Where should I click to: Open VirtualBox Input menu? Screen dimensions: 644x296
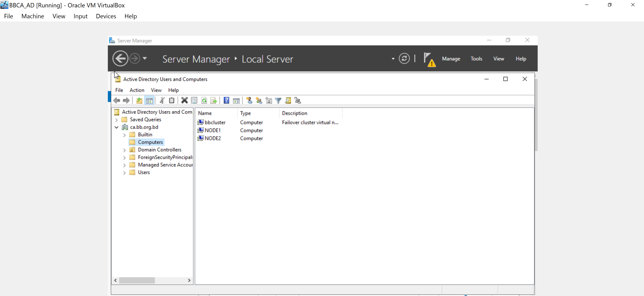[x=80, y=16]
